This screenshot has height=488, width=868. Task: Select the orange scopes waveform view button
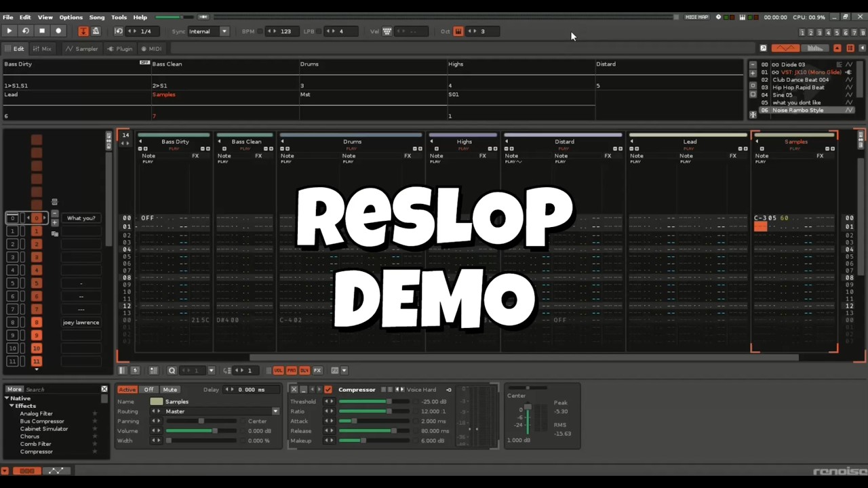tap(785, 48)
